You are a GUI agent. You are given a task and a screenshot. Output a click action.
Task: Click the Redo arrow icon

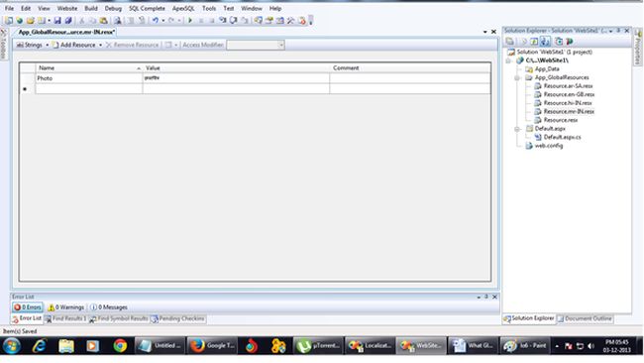(x=171, y=20)
